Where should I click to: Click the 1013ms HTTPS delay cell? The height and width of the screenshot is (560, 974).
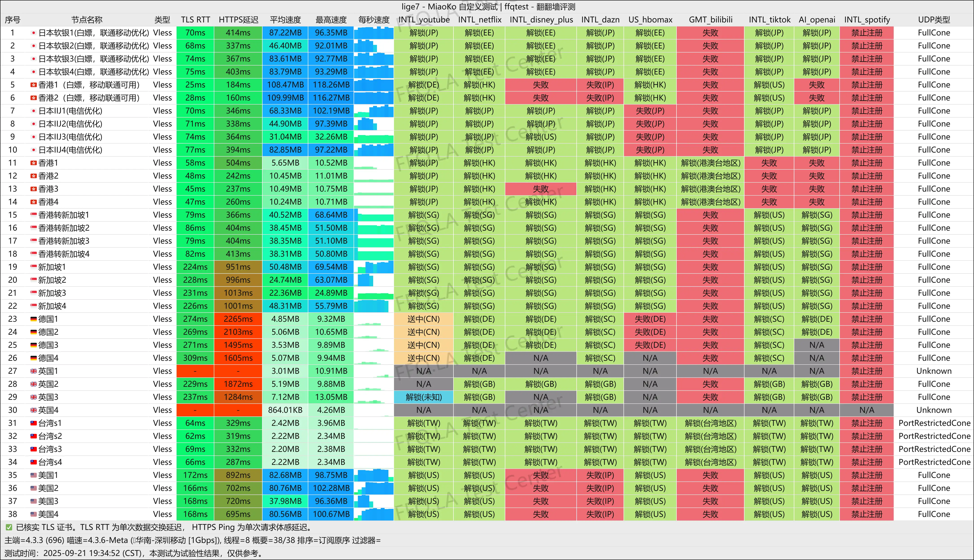(239, 293)
